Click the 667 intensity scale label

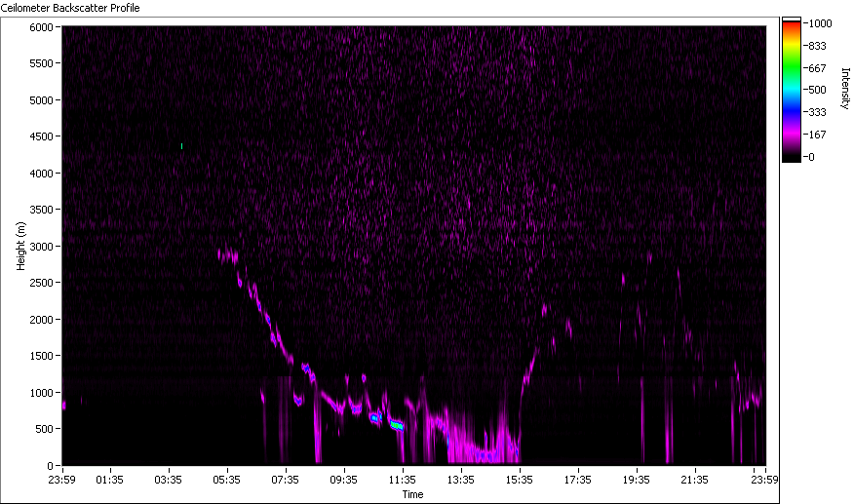click(x=817, y=68)
